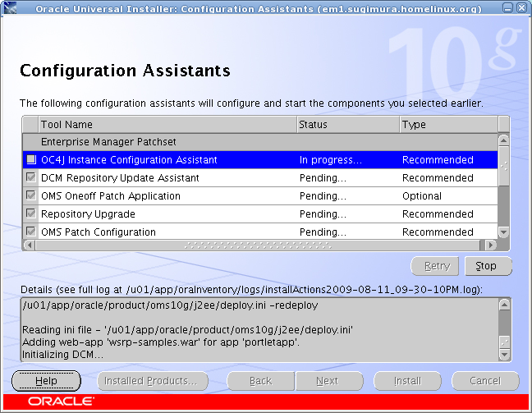Click the Status column header
The image size is (532, 413).
click(x=348, y=125)
